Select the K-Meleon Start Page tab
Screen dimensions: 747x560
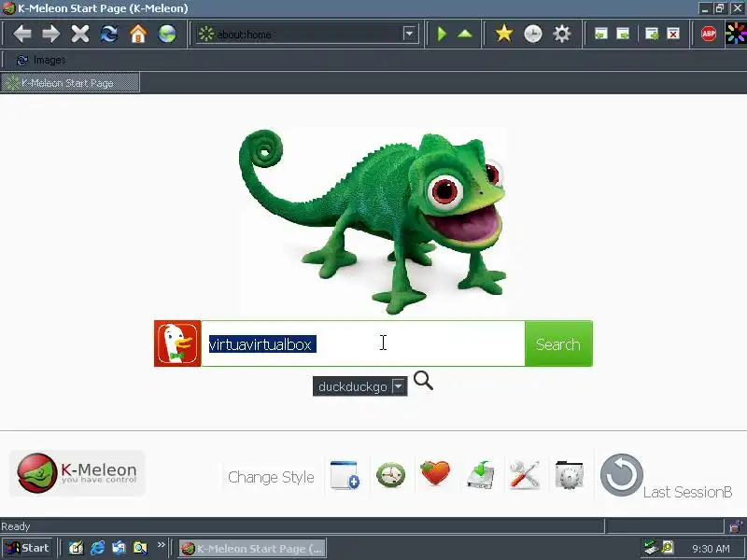coord(70,82)
